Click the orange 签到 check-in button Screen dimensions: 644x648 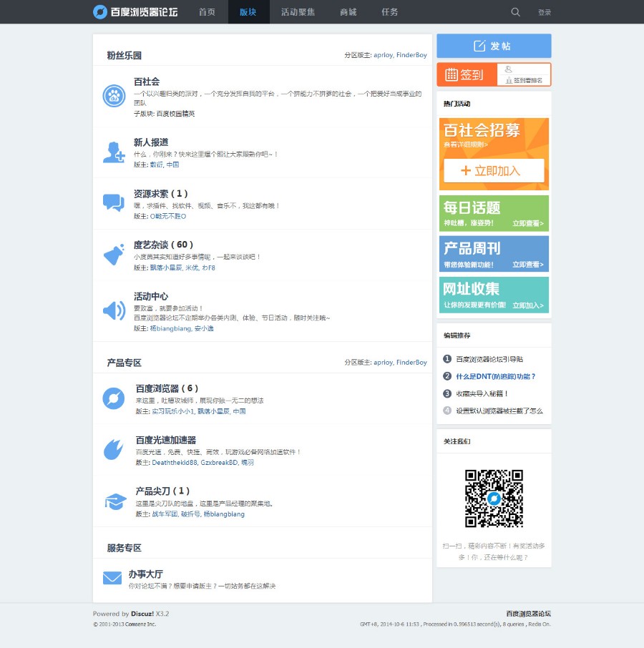[x=467, y=75]
